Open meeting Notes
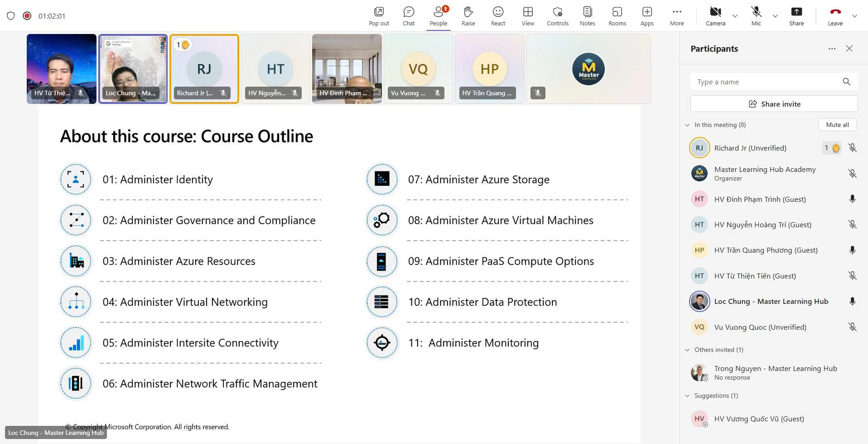 pyautogui.click(x=587, y=16)
